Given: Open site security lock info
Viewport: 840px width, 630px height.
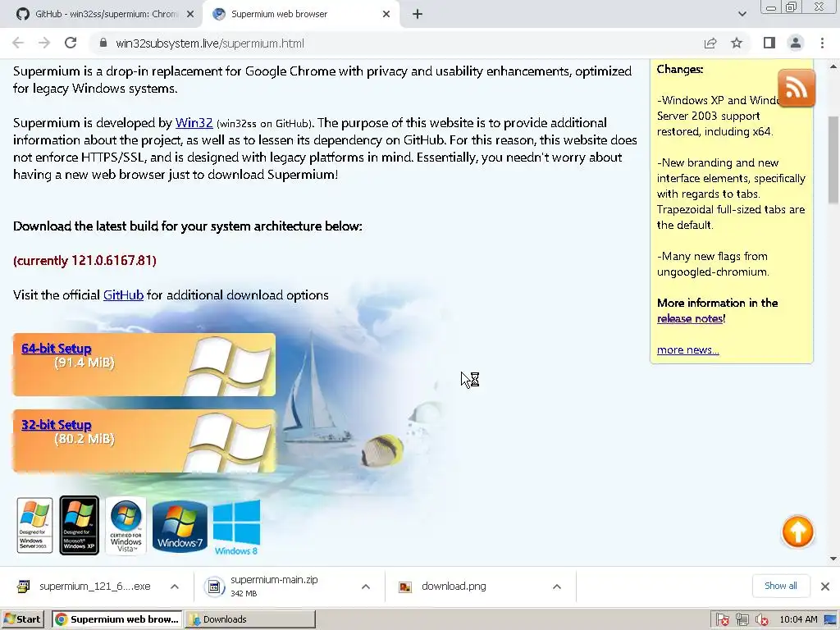Looking at the screenshot, I should 103,43.
